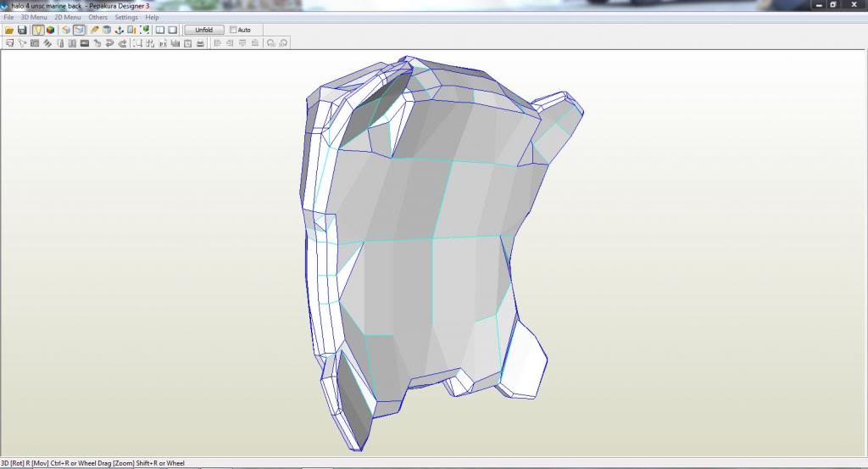Image resolution: width=868 pixels, height=469 pixels.
Task: Click the gray panel icon in second toolbar
Action: click(x=34, y=43)
